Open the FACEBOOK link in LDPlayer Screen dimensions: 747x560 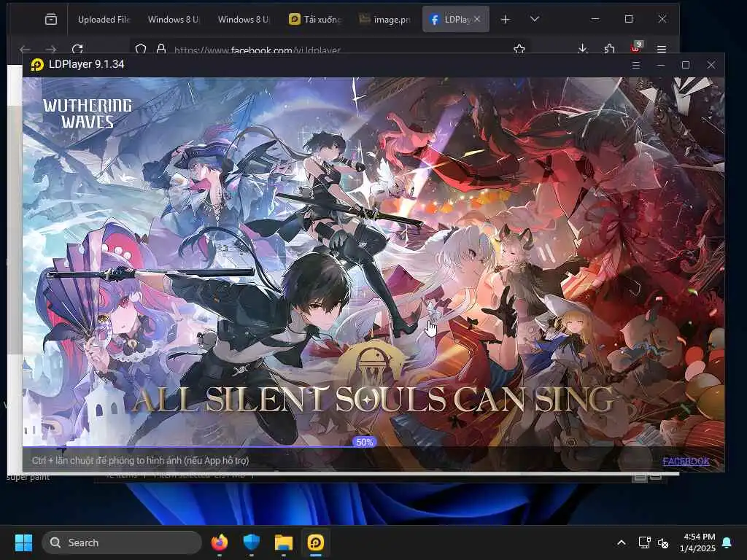(686, 461)
